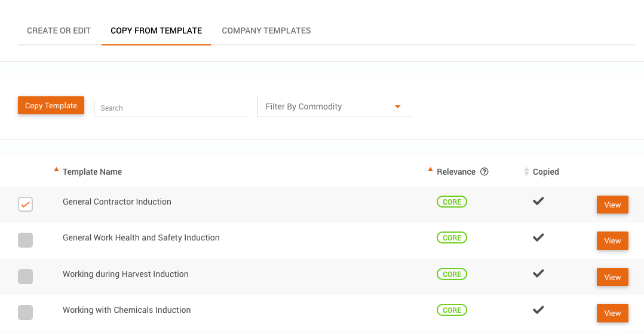
Task: View the General Contractor Induction template
Action: pyautogui.click(x=612, y=205)
